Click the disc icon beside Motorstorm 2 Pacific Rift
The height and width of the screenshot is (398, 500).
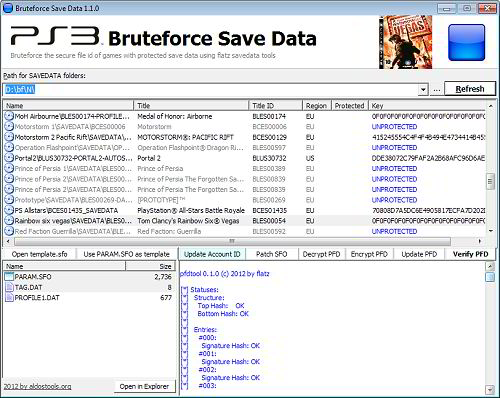click(x=9, y=137)
